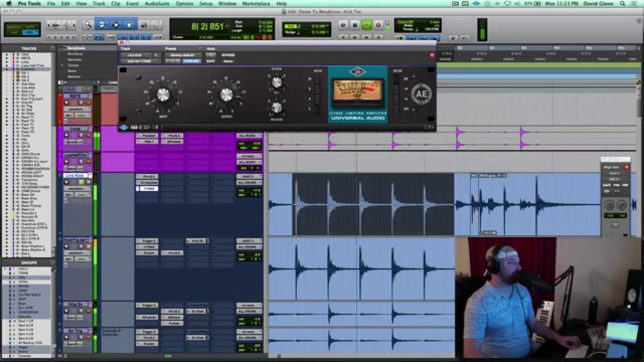644x362 pixels.
Task: Click the 1176 Attack knob
Action: 276,82
